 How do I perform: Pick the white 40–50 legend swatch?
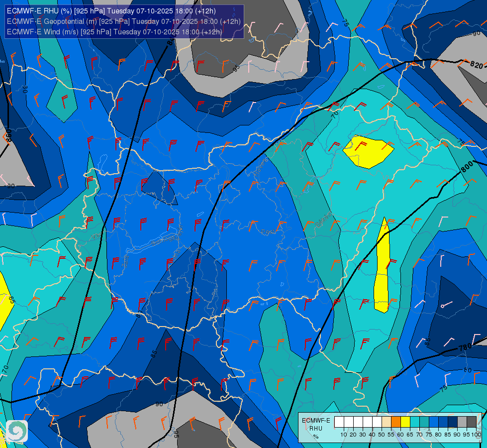(377, 422)
